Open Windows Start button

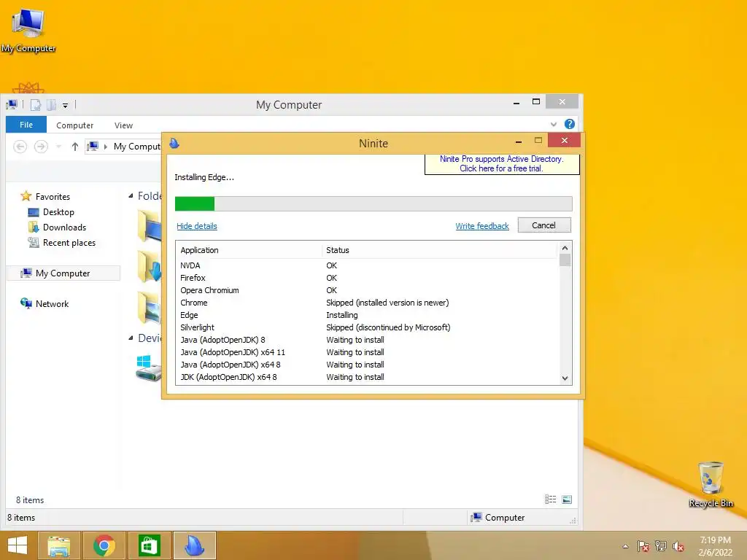[18, 545]
